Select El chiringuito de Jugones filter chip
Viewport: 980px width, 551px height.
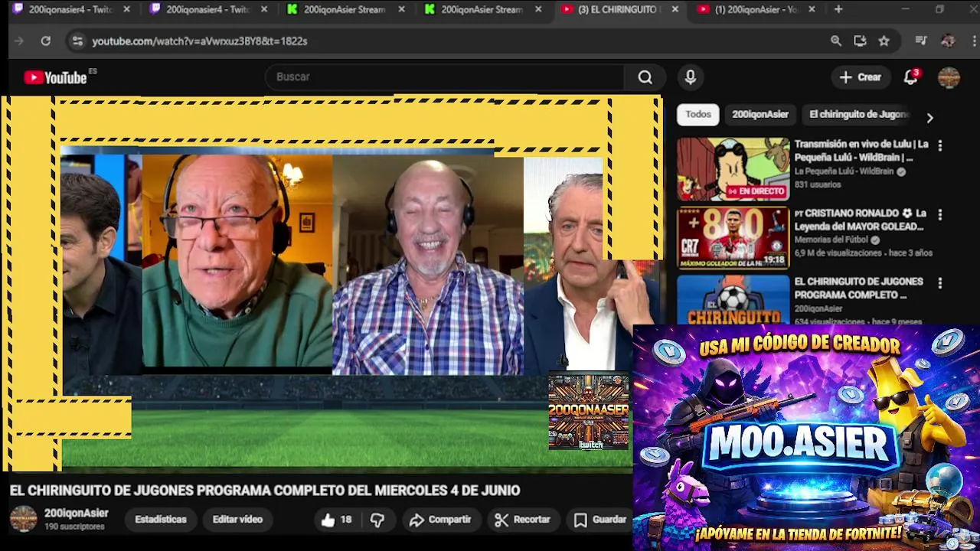click(858, 115)
